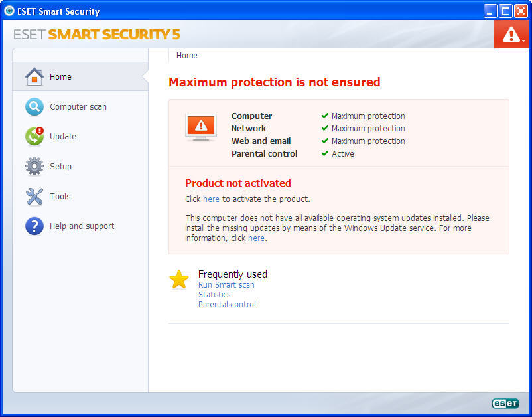Open Setup via the gear icon
The height and width of the screenshot is (417, 532).
34,166
